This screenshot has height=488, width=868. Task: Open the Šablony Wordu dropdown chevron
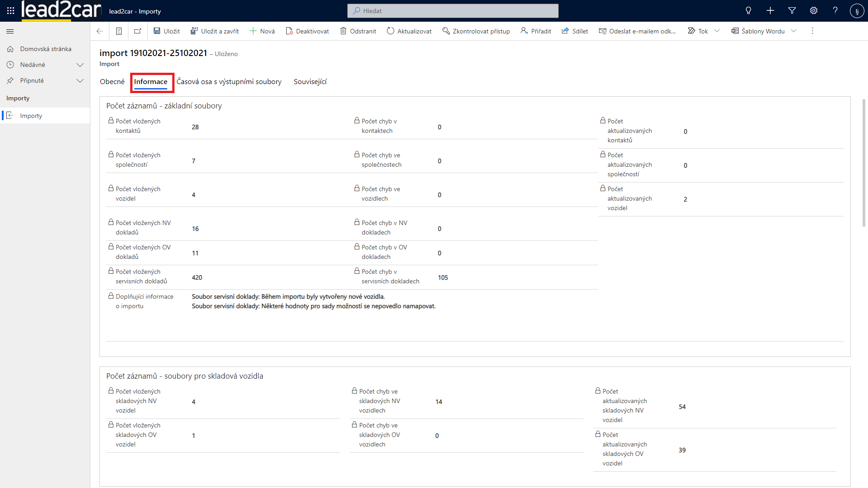point(794,31)
